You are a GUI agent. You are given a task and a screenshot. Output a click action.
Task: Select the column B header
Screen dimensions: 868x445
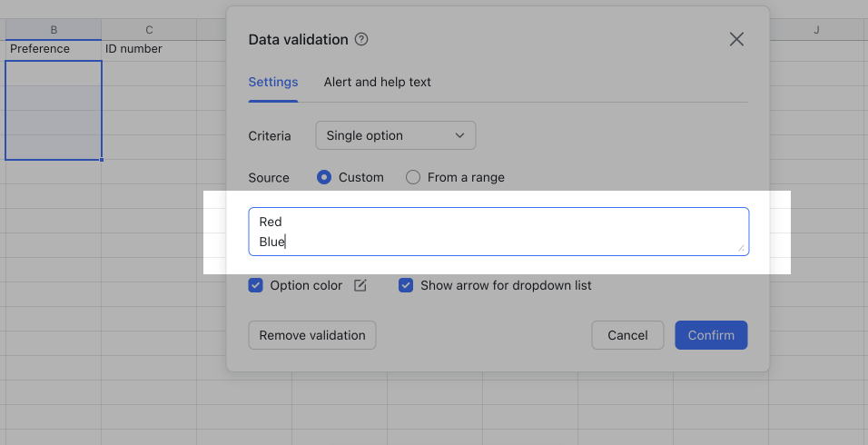[x=54, y=30]
